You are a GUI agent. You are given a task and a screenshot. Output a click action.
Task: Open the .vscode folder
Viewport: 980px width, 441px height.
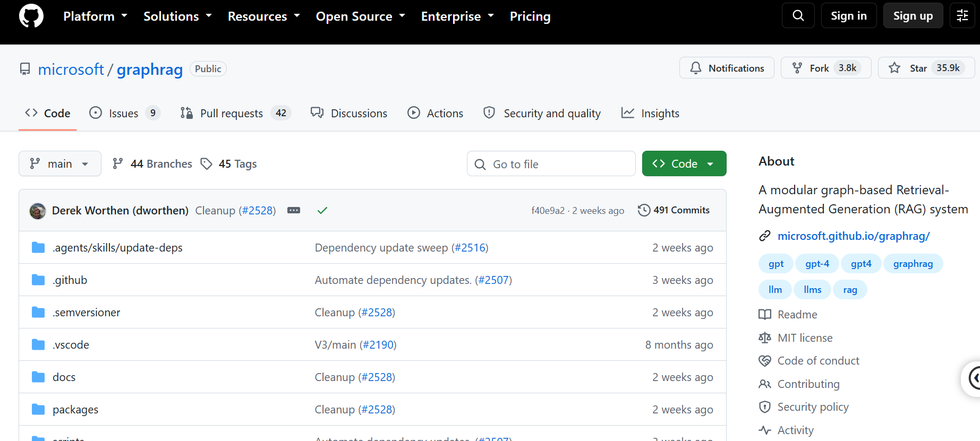pos(71,344)
